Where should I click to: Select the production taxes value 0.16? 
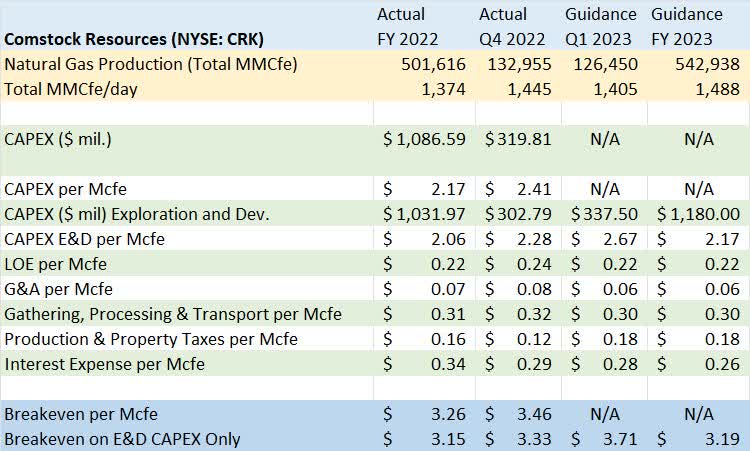pyautogui.click(x=448, y=339)
